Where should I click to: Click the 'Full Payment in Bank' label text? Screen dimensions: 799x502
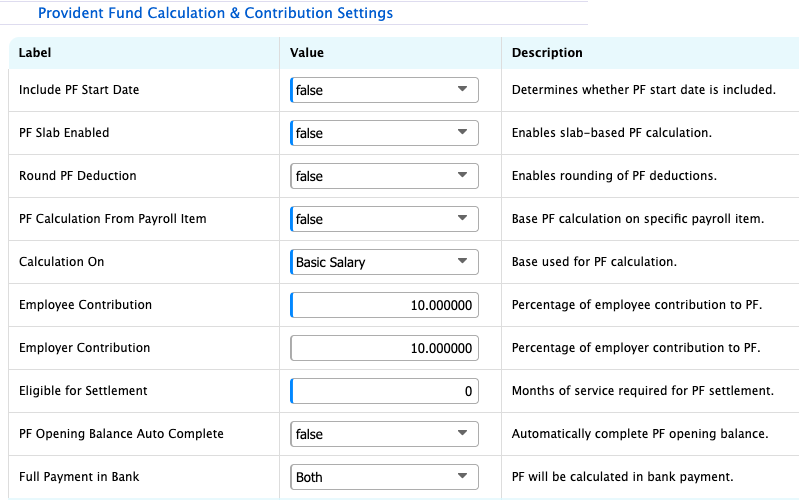point(79,477)
